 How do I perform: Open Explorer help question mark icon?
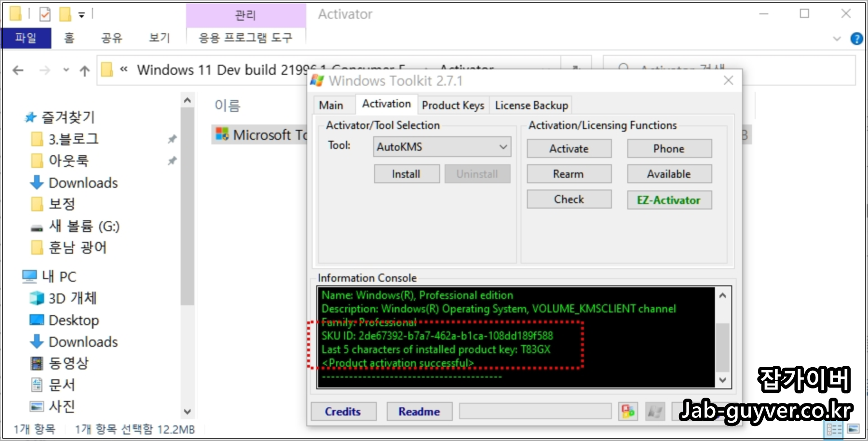857,39
